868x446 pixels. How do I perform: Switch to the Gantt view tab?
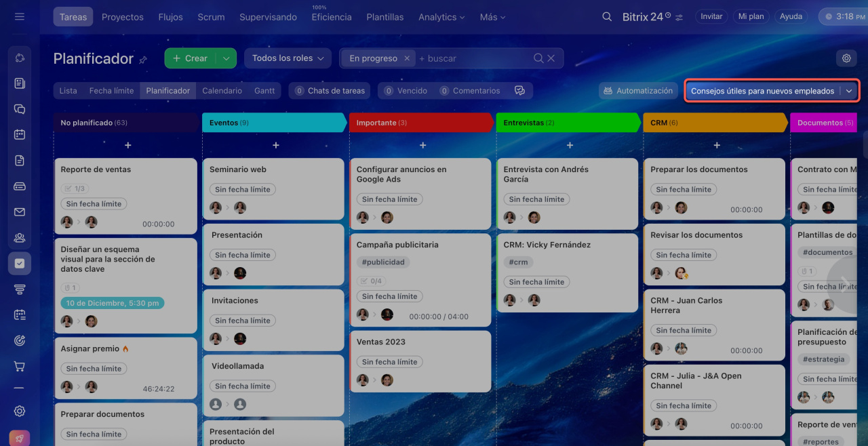click(x=264, y=91)
